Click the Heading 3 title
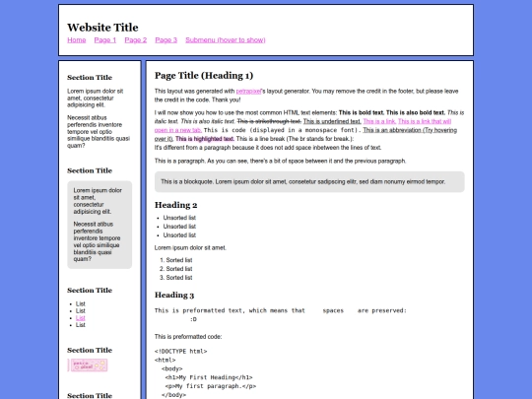The height and width of the screenshot is (399, 532). click(174, 295)
